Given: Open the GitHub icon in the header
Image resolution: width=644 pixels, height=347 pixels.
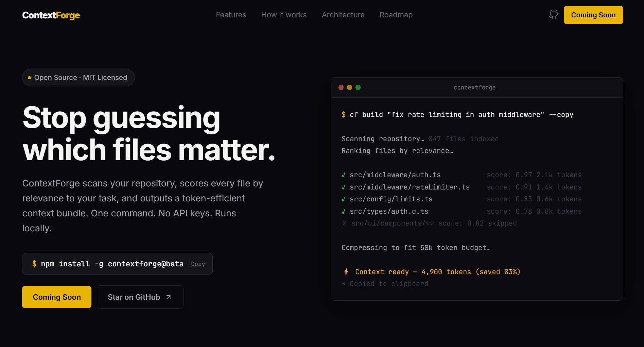Looking at the screenshot, I should click(x=553, y=15).
